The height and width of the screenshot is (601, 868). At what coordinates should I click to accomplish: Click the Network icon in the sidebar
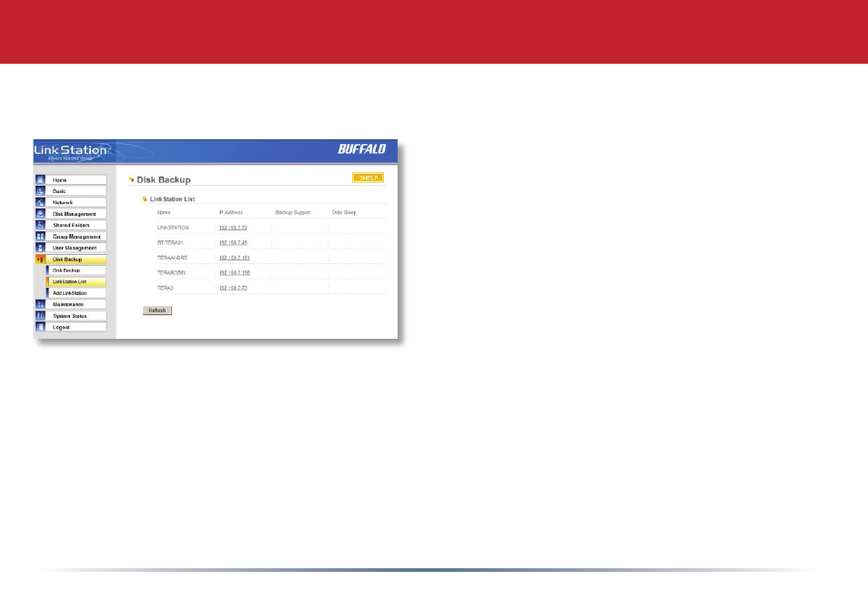(x=40, y=203)
